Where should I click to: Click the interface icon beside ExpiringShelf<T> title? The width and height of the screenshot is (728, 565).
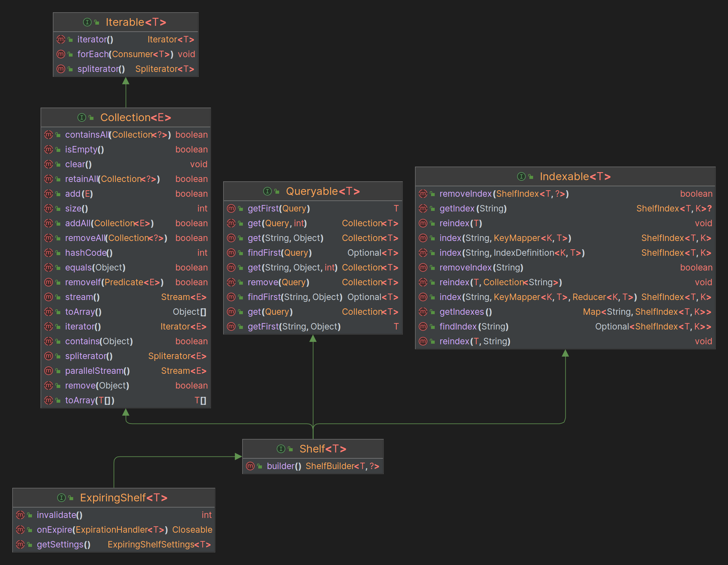tap(61, 498)
